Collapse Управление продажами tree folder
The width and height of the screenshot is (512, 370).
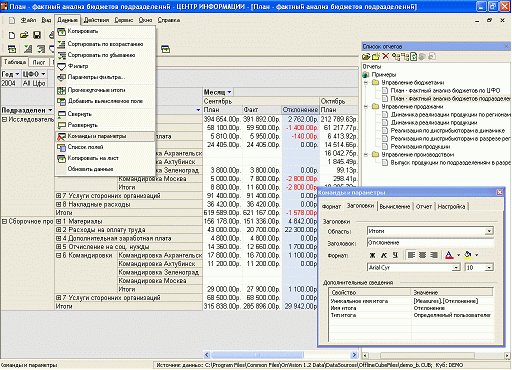[x=366, y=107]
